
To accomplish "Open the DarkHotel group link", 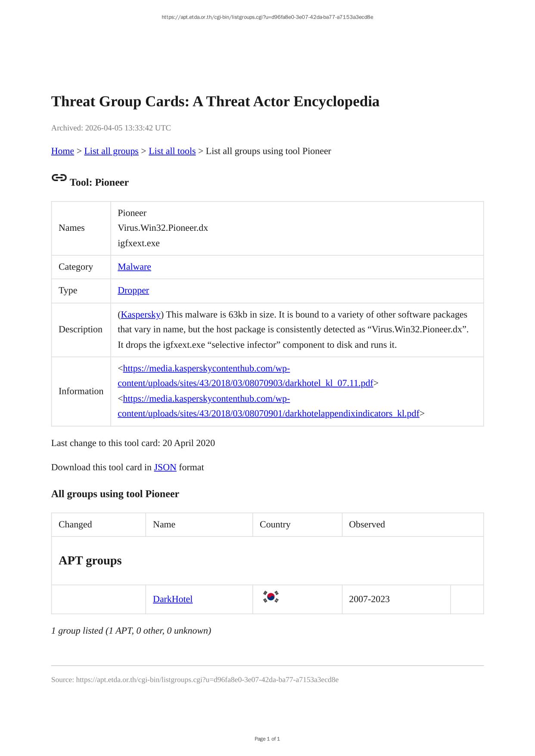I will (x=173, y=599).
